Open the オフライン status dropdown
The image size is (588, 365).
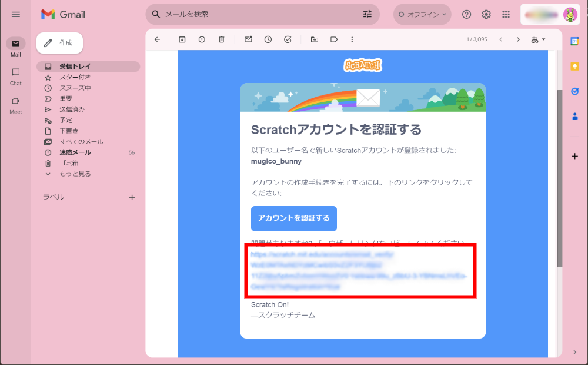[x=422, y=14]
